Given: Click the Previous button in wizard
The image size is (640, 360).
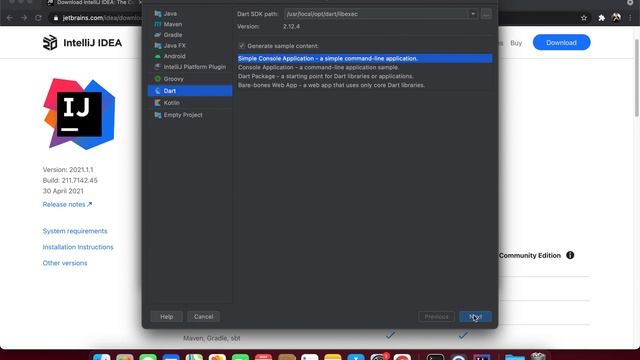Looking at the screenshot, I should click(436, 316).
